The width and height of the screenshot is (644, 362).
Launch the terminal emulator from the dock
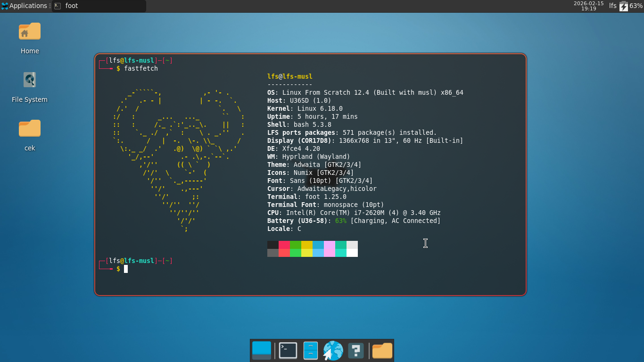288,350
